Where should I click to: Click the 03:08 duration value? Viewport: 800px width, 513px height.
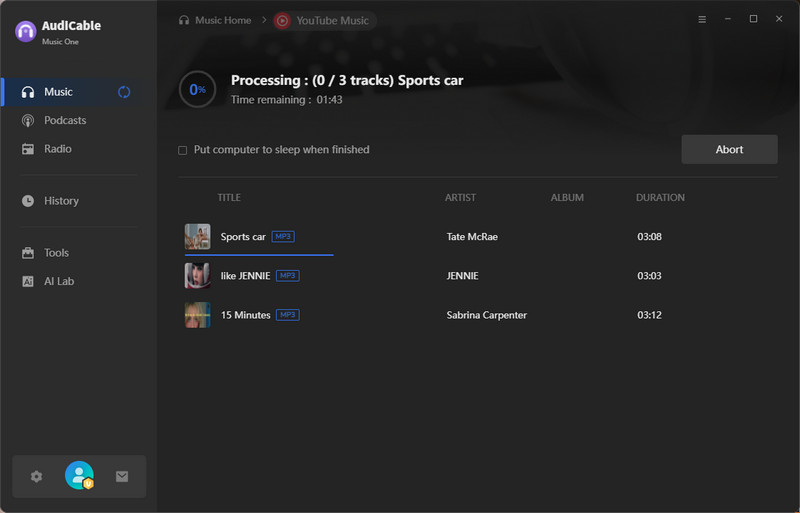point(649,237)
